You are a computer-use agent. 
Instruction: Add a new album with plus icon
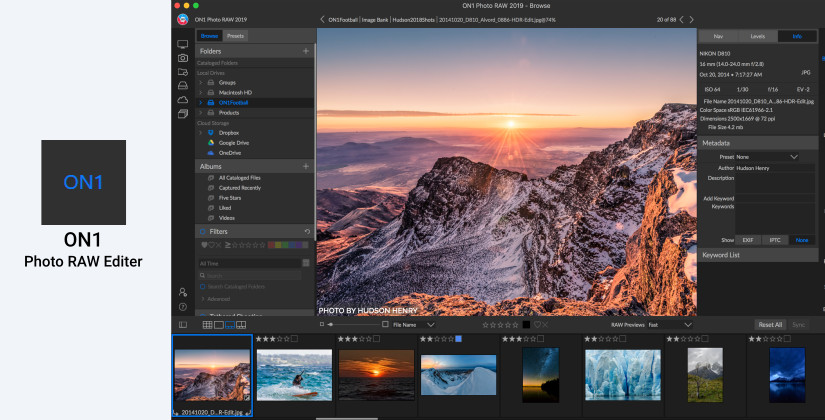306,165
